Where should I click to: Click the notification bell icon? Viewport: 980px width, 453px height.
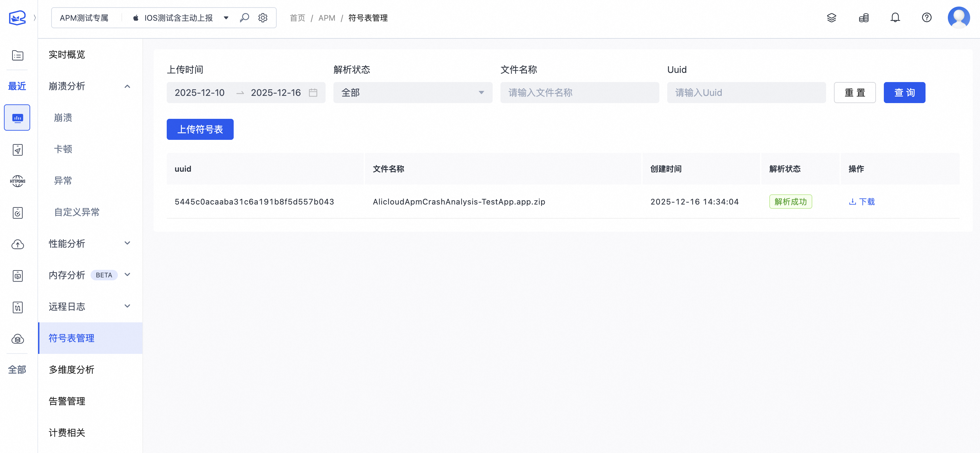895,17
